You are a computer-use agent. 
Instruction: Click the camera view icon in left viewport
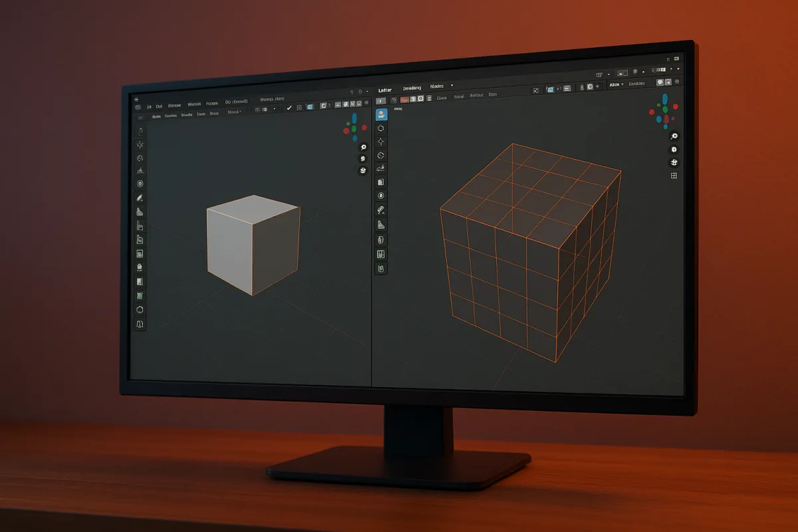(x=363, y=170)
